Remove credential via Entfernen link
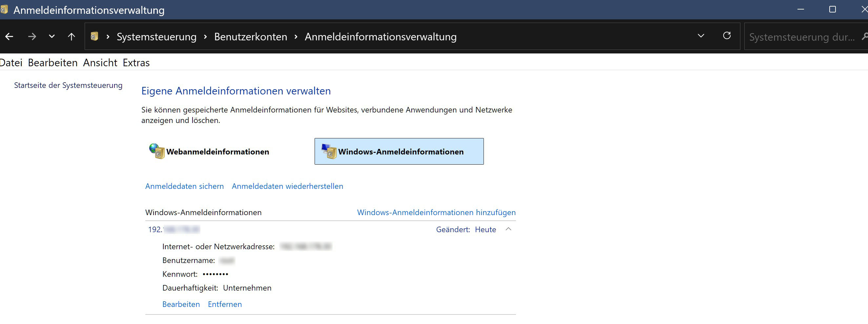The width and height of the screenshot is (868, 324). click(224, 304)
